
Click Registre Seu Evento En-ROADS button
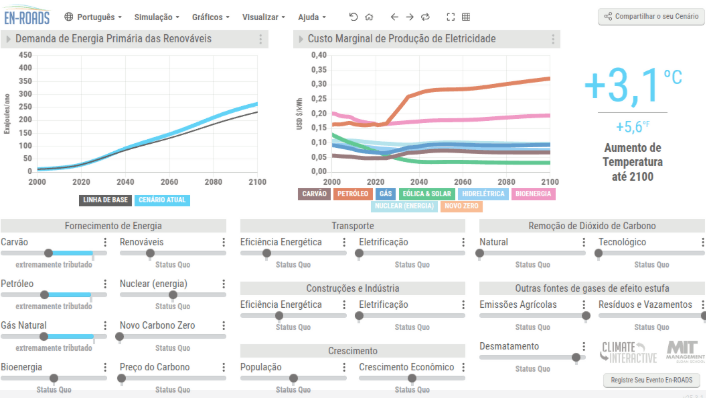point(651,380)
